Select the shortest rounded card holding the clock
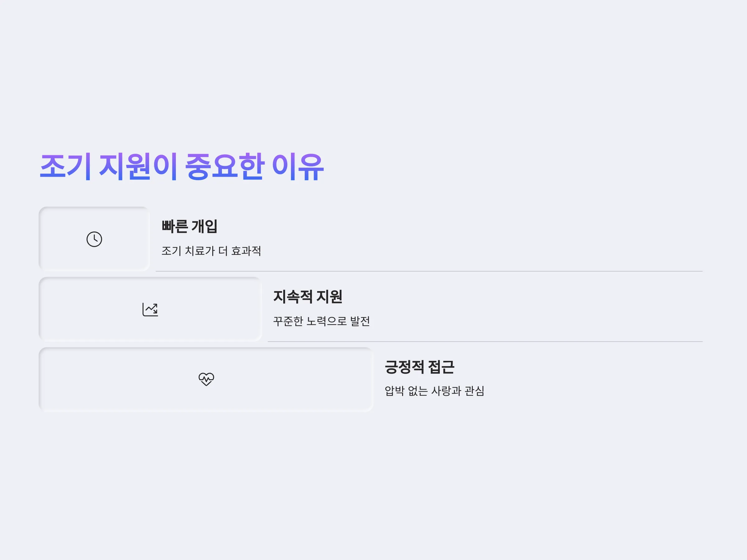Image resolution: width=747 pixels, height=560 pixels. click(x=94, y=239)
